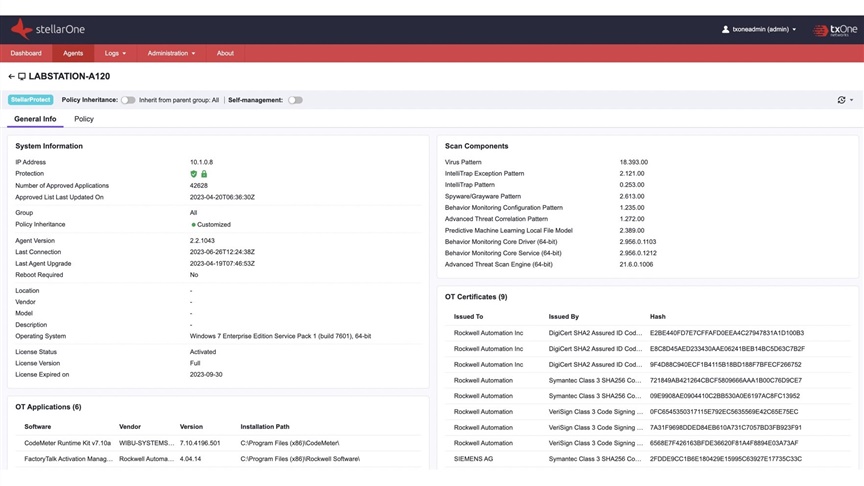864x486 pixels.
Task: Click the OT Applications (6) heading
Action: tap(48, 407)
